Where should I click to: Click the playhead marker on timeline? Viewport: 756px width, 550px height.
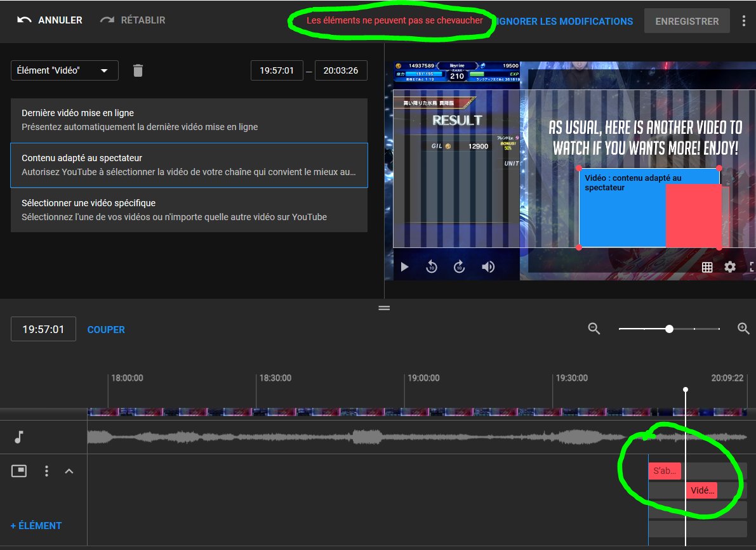[x=685, y=390]
